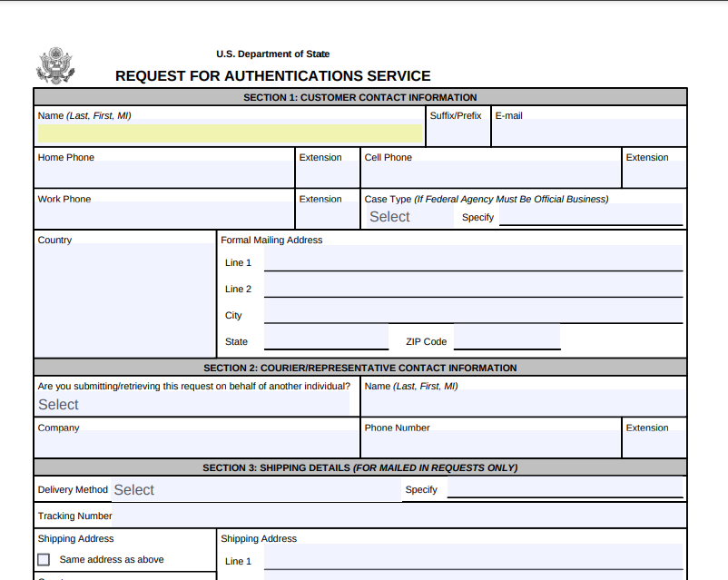Viewport: 728px width, 580px height.
Task: Click into the highlighted Name field
Action: tap(227, 133)
